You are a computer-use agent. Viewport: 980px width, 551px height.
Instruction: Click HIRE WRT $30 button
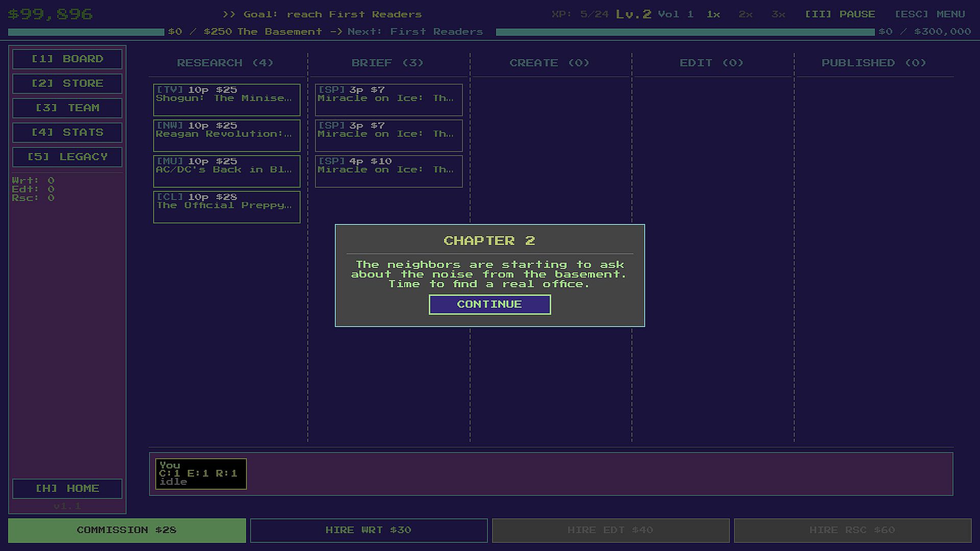click(x=369, y=531)
